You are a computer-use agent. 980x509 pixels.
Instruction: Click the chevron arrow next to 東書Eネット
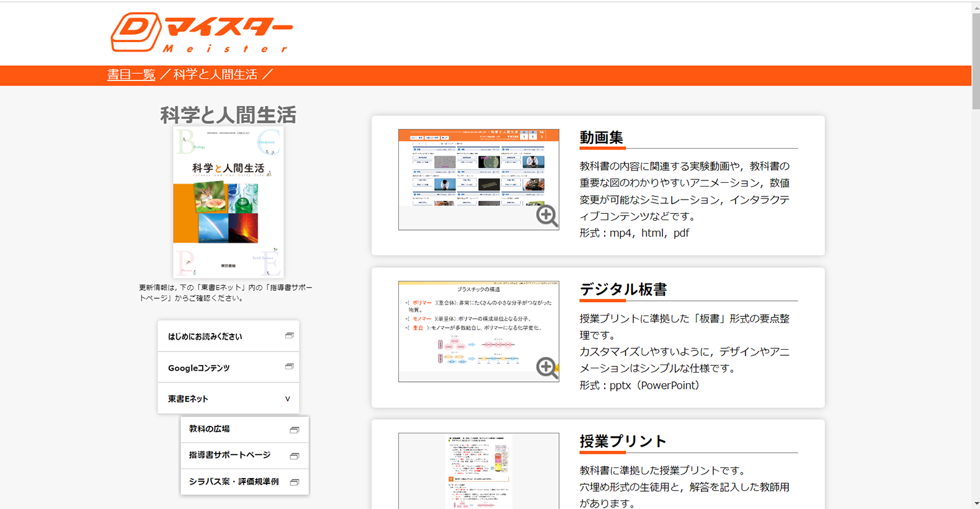287,399
